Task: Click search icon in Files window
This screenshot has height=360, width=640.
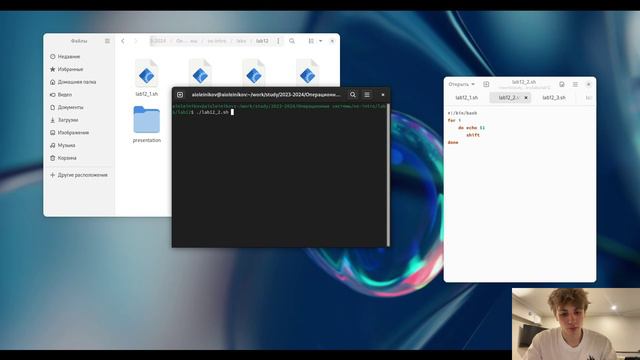Action: (292, 41)
